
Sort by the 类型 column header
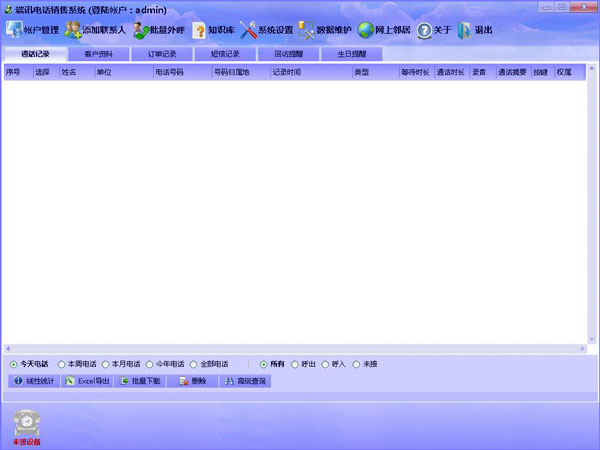click(x=376, y=72)
